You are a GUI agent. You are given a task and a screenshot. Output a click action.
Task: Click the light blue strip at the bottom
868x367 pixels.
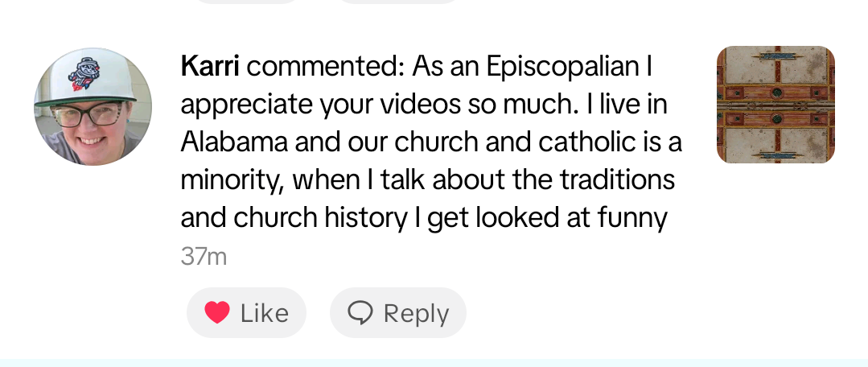click(x=434, y=363)
